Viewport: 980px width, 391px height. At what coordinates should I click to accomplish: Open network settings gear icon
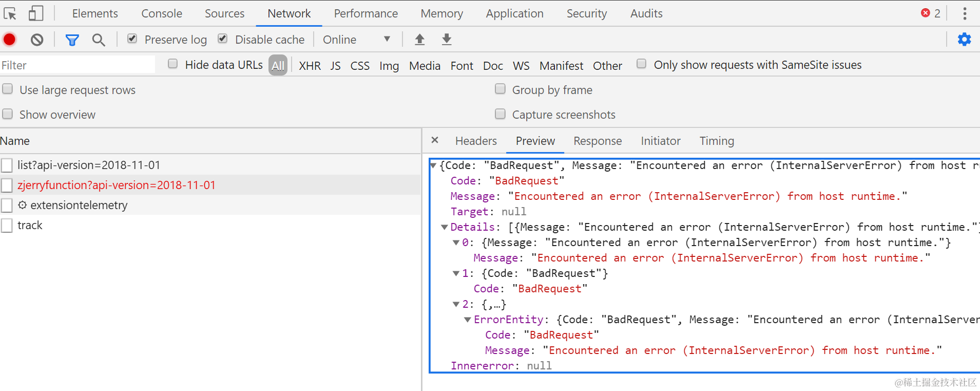(x=964, y=40)
